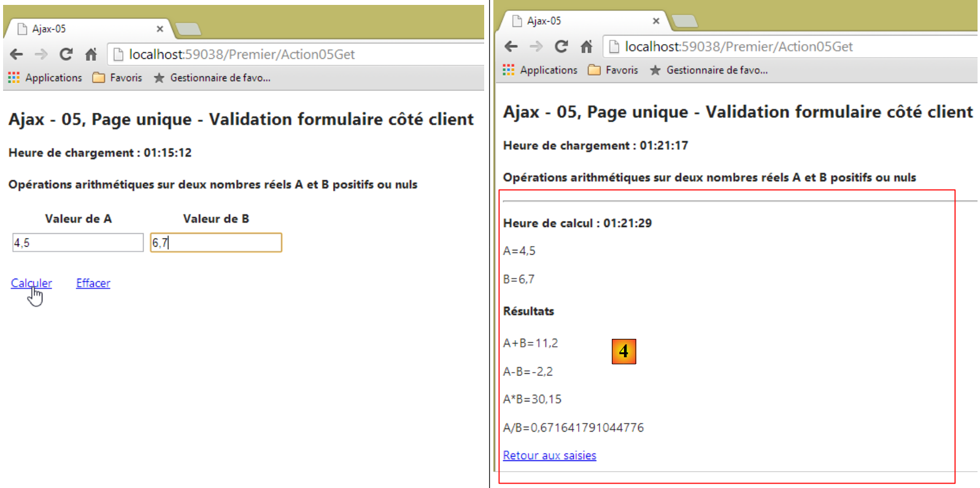This screenshot has height=488, width=980.
Task: Focus the Valeur de A input field
Action: click(78, 242)
